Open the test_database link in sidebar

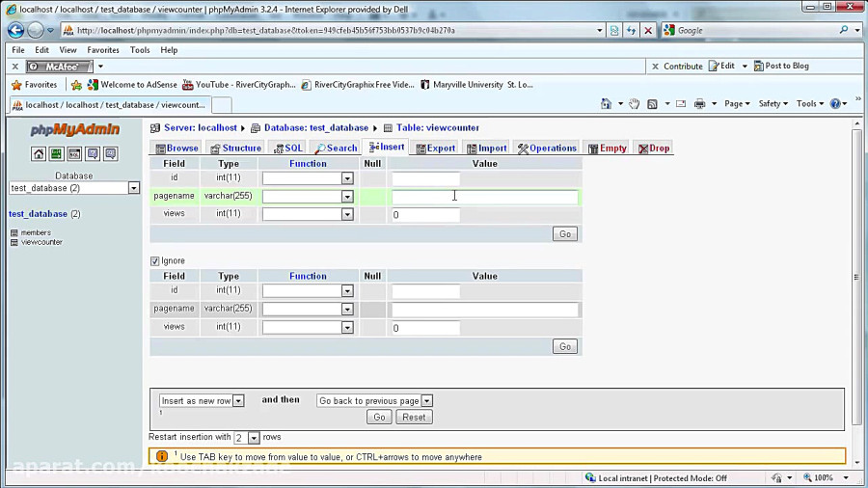(x=38, y=214)
